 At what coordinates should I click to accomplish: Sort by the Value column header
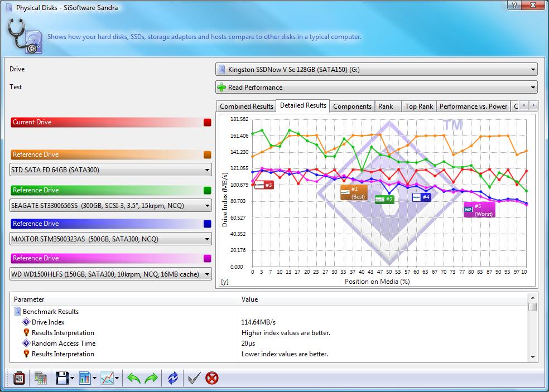pos(383,299)
